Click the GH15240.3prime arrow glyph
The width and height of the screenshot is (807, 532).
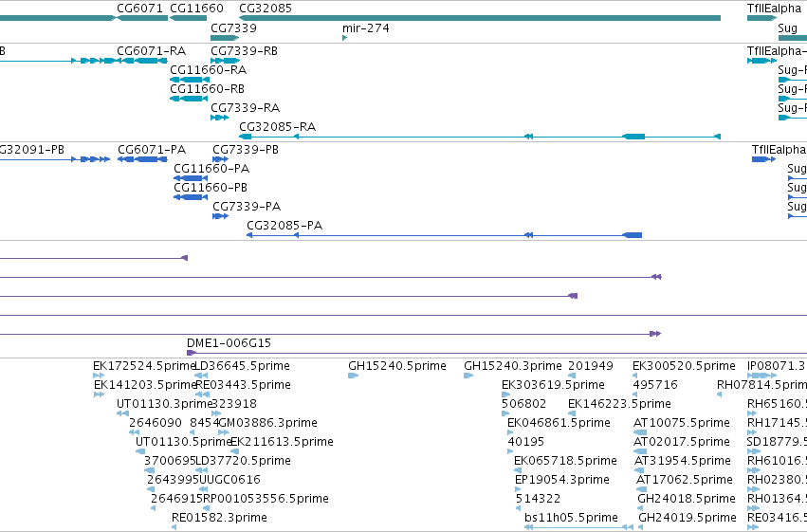pyautogui.click(x=468, y=376)
